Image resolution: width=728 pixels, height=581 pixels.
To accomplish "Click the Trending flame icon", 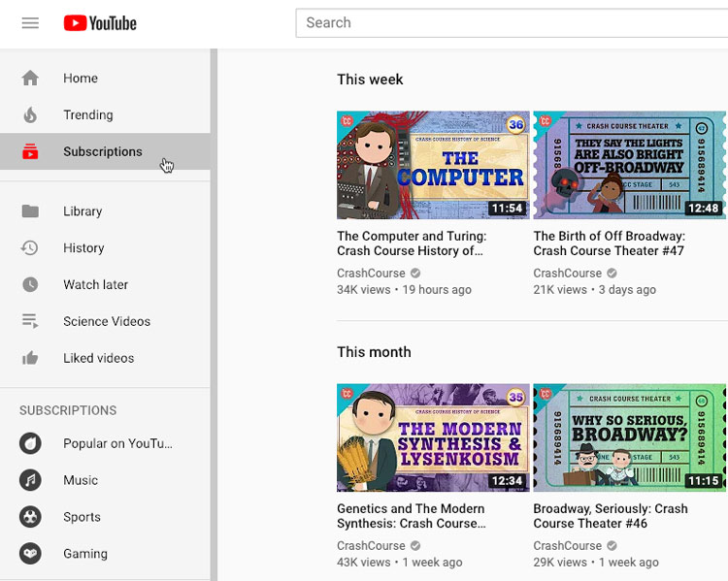I will 30,114.
